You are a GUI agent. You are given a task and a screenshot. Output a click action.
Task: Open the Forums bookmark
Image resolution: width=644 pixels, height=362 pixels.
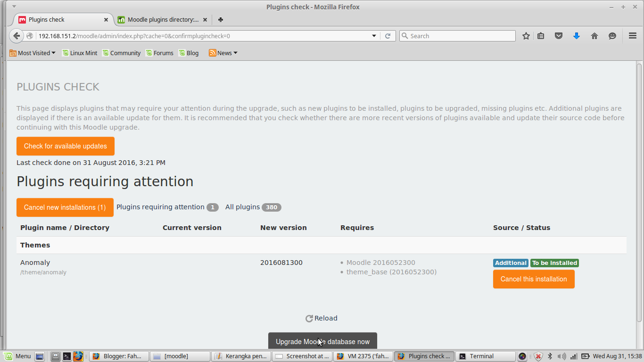click(160, 53)
